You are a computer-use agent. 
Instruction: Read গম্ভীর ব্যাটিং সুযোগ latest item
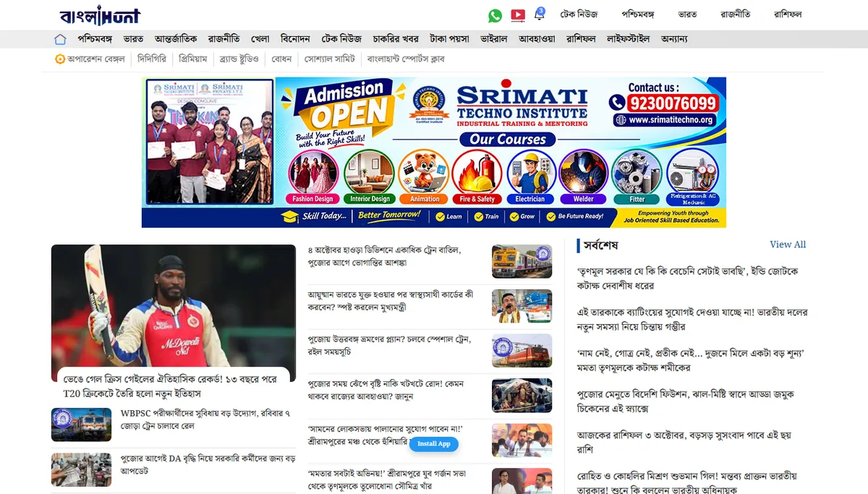click(x=692, y=319)
